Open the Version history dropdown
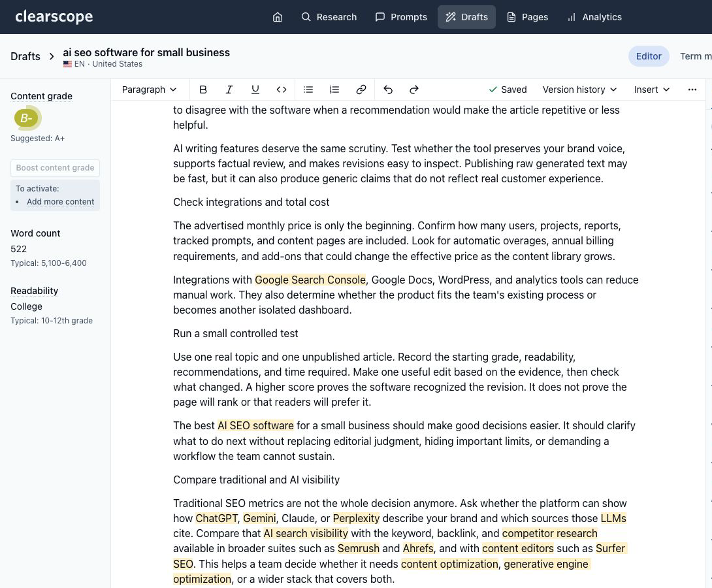The width and height of the screenshot is (712, 588). (x=580, y=90)
